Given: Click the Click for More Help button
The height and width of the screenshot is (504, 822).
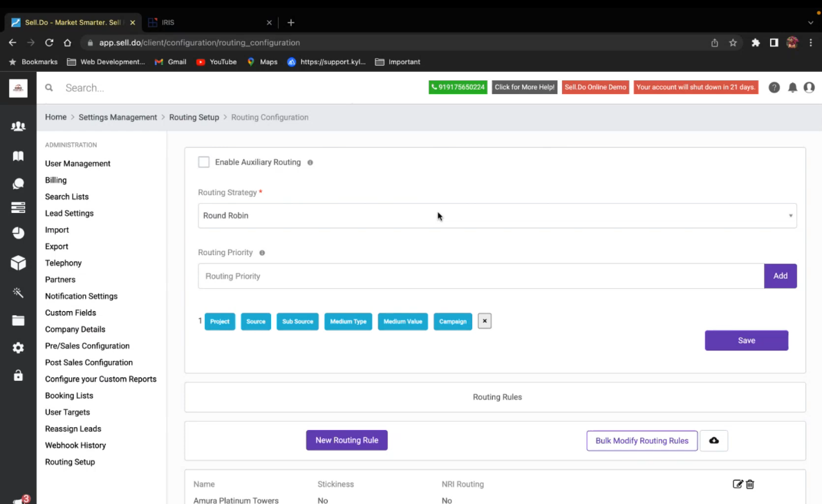Looking at the screenshot, I should [524, 87].
